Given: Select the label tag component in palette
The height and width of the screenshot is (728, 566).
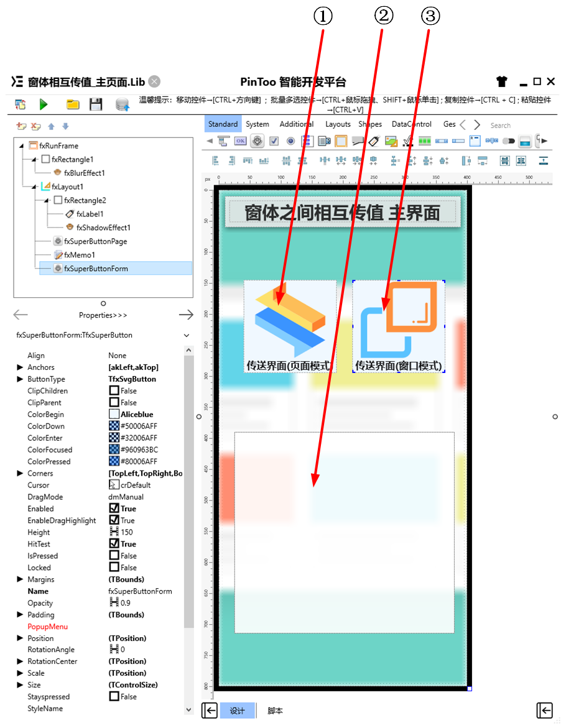Looking at the screenshot, I should click(374, 141).
